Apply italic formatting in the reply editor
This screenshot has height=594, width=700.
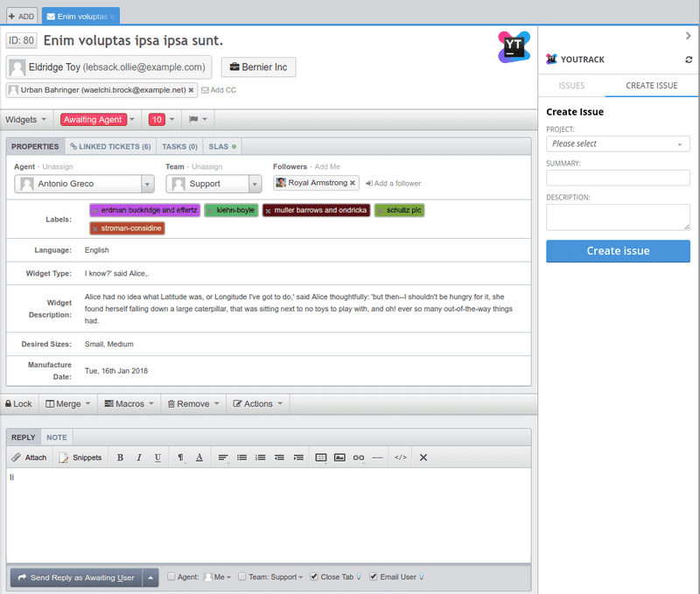141,457
